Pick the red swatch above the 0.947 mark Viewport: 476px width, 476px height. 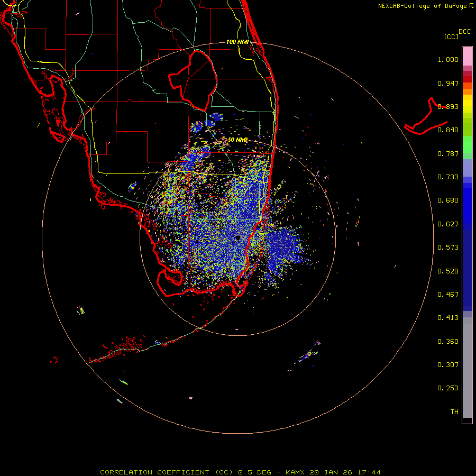coord(467,79)
